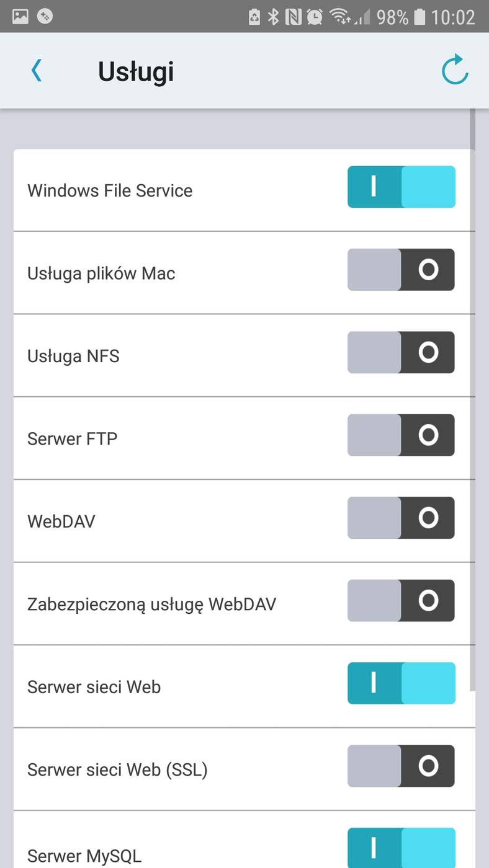The image size is (489, 868).
Task: Tap the gallery image icon in status bar
Action: (20, 17)
